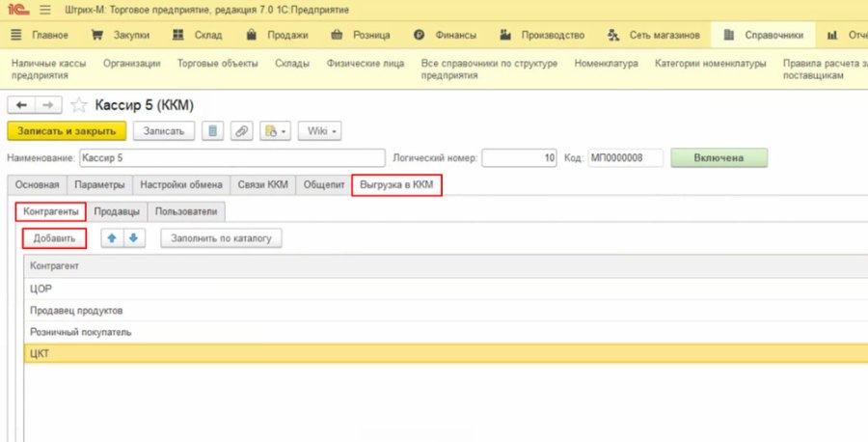Switch to the Выгрузка в ККМ tab
This screenshot has height=442, width=868.
coord(396,185)
